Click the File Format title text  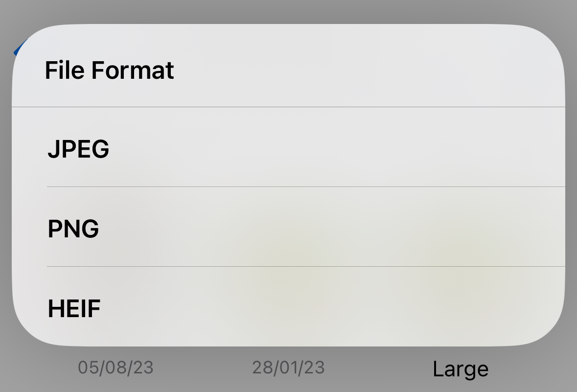(x=109, y=70)
